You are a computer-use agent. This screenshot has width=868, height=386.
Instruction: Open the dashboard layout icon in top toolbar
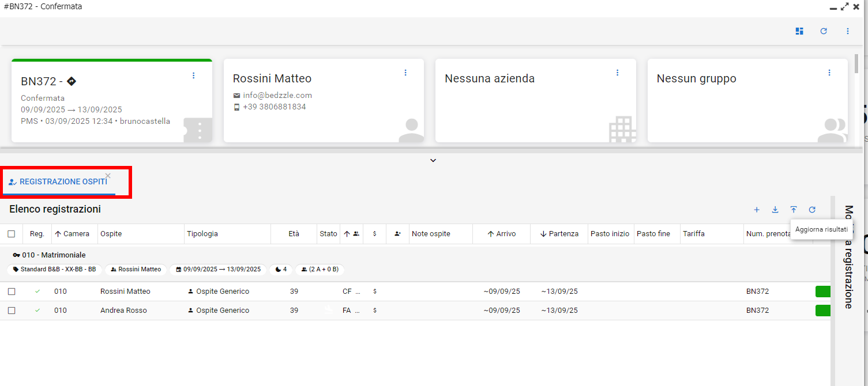799,31
